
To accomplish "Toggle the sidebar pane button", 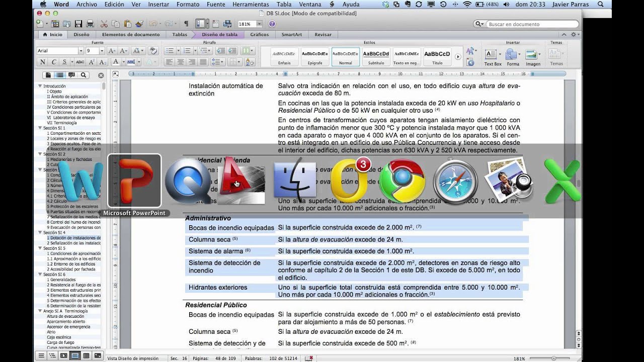I will [201, 24].
